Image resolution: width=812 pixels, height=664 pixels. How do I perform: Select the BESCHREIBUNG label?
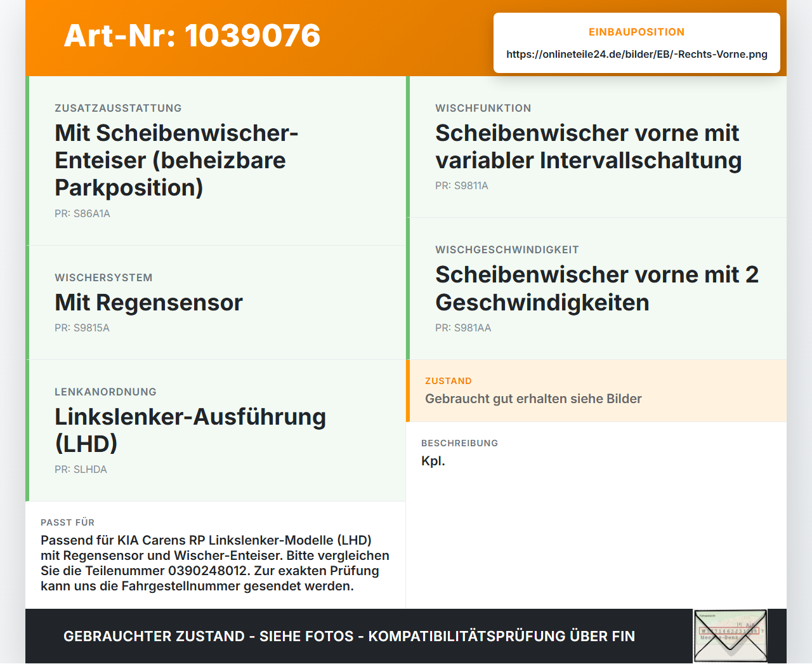[x=460, y=443]
